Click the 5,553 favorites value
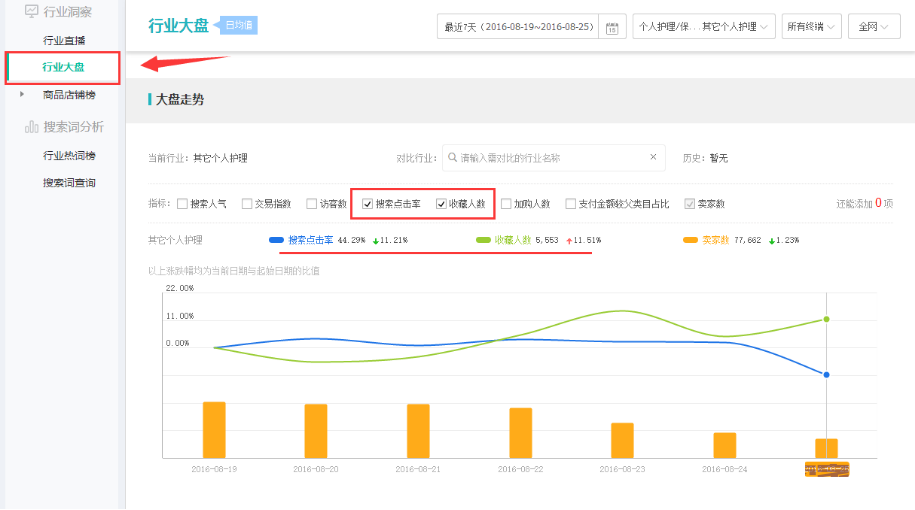Viewport: 915px width, 510px height. (547, 240)
